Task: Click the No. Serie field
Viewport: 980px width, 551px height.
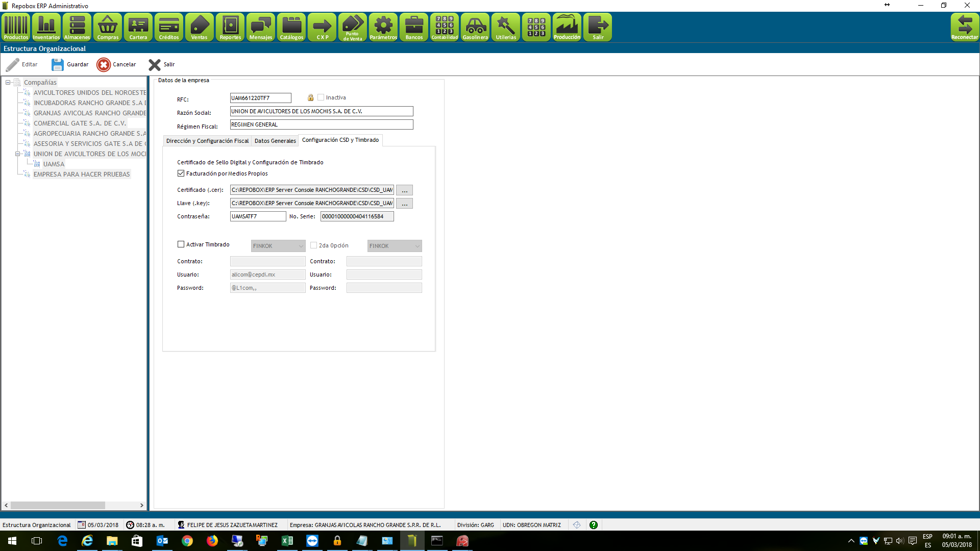Action: tap(357, 216)
